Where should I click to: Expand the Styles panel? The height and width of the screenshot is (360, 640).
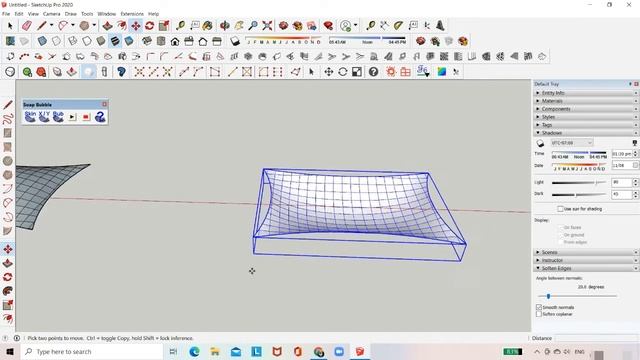click(586, 117)
